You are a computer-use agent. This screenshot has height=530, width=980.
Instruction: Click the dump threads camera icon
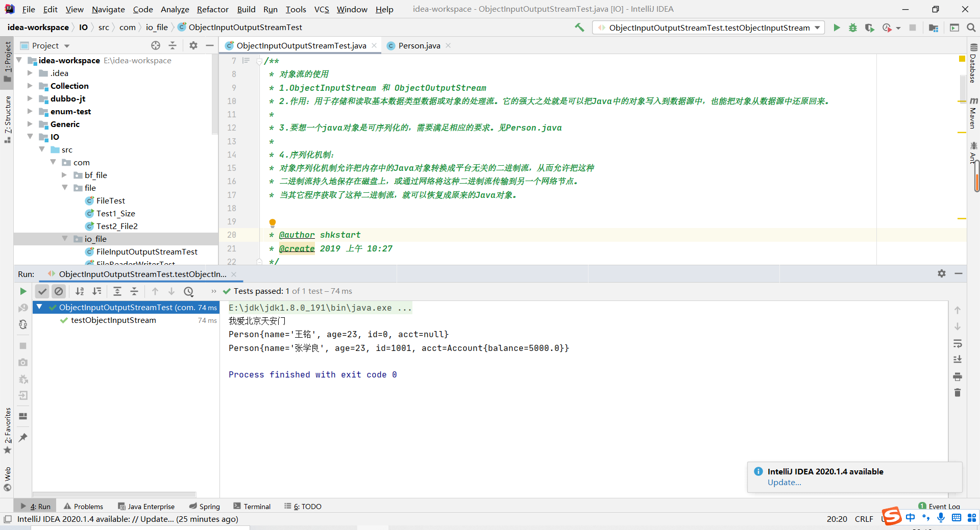[x=23, y=362]
